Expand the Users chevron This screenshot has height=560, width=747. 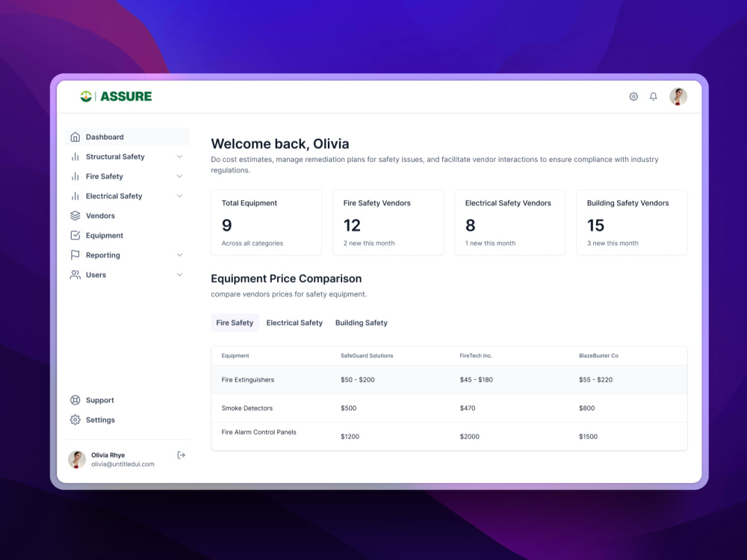179,275
